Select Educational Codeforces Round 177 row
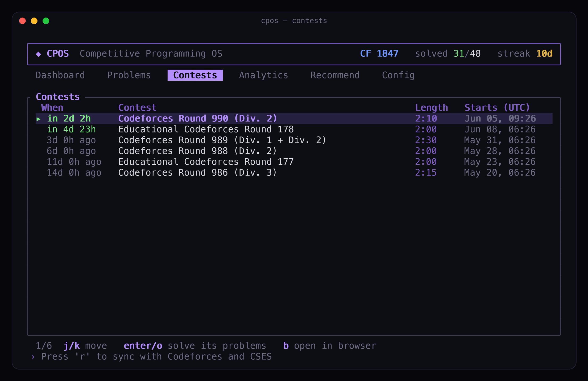This screenshot has width=588, height=381. coord(294,162)
